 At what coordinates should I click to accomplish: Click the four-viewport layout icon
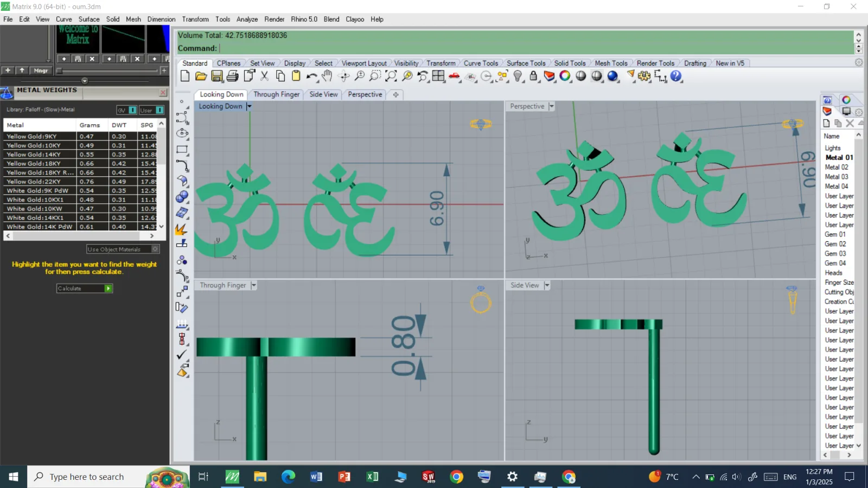coord(438,76)
